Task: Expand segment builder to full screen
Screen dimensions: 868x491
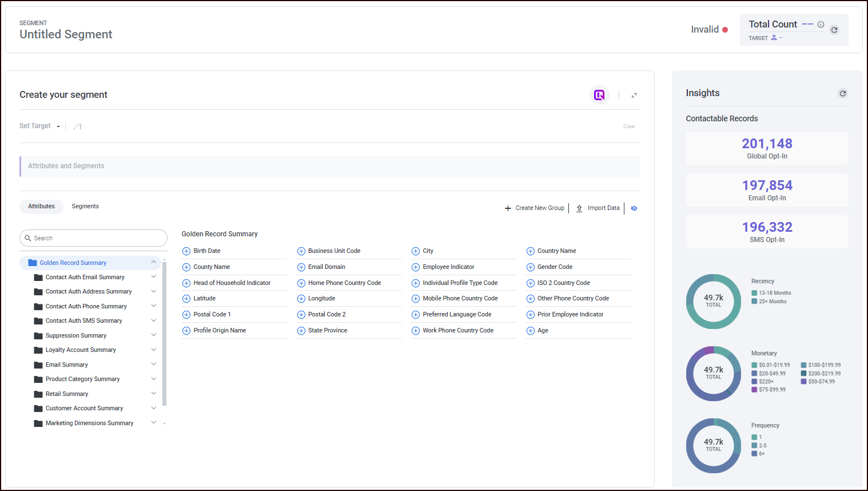Action: coord(634,95)
